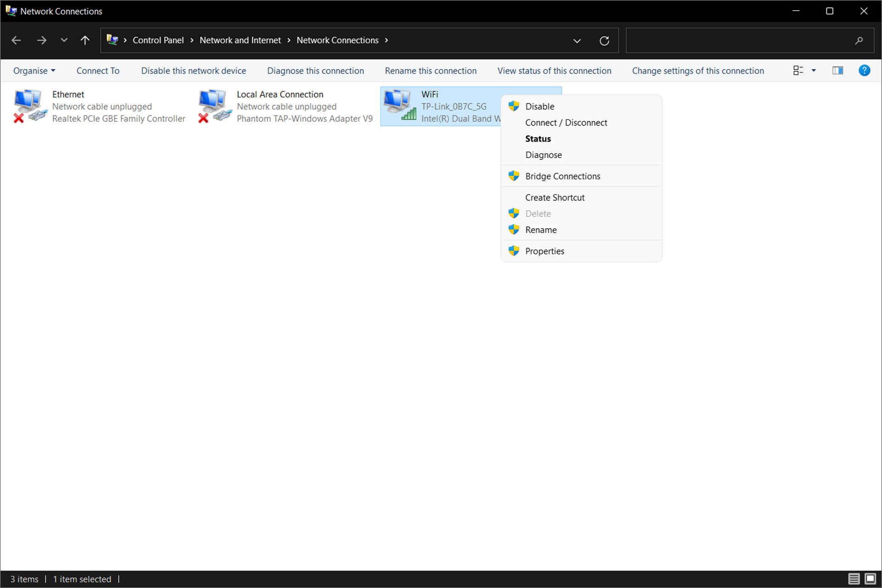Expand the address bar history dropdown
The image size is (882, 588).
(x=577, y=41)
